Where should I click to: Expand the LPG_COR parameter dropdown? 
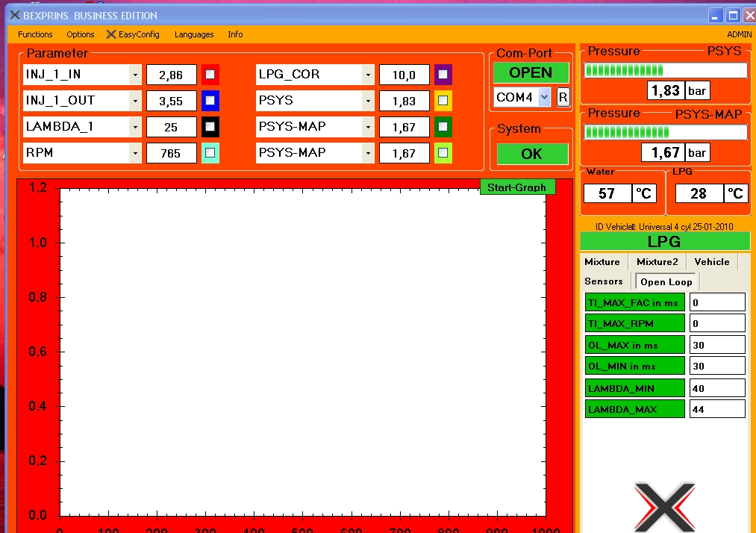click(368, 75)
